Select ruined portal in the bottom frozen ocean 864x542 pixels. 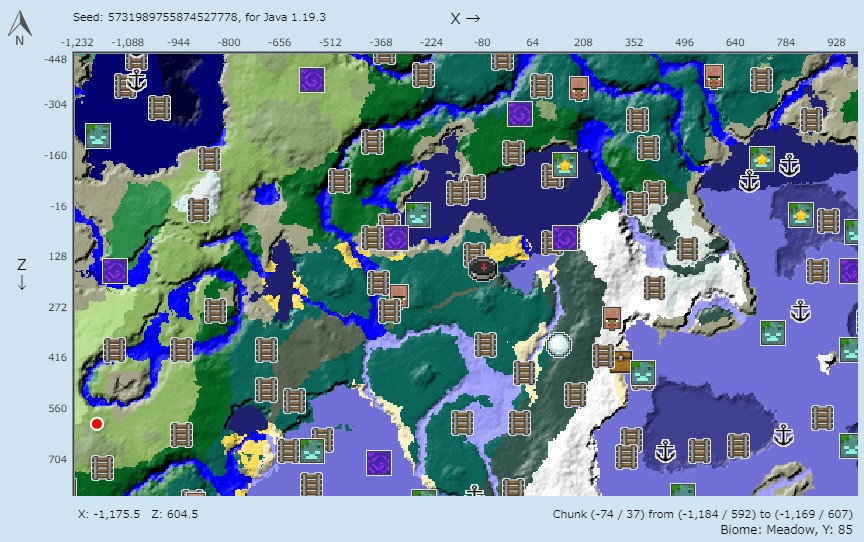[x=379, y=463]
